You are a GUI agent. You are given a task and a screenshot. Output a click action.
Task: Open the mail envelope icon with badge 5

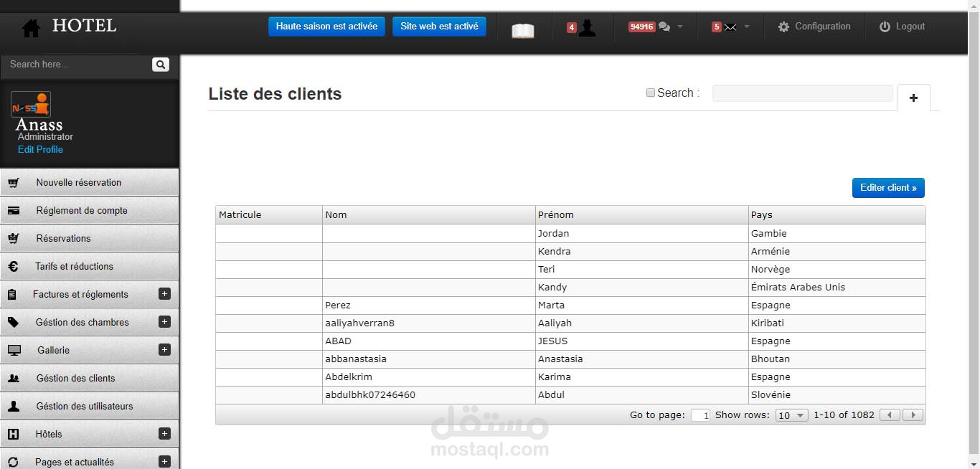pyautogui.click(x=730, y=27)
